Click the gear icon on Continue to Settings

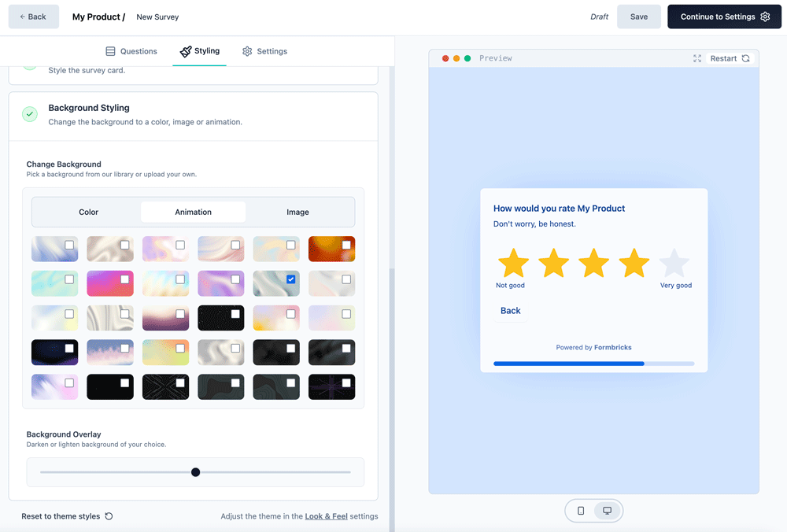[x=763, y=16]
